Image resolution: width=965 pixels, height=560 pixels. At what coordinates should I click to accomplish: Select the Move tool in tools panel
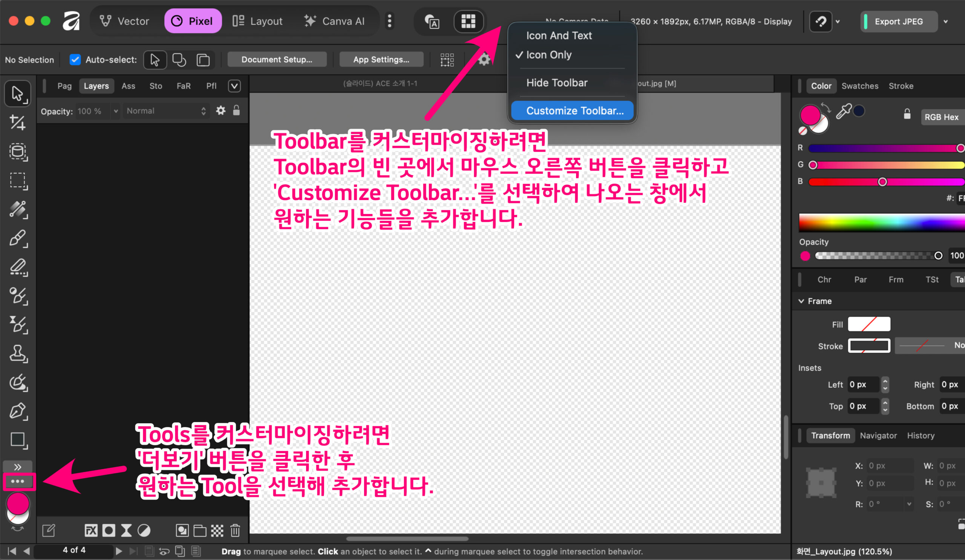click(18, 93)
